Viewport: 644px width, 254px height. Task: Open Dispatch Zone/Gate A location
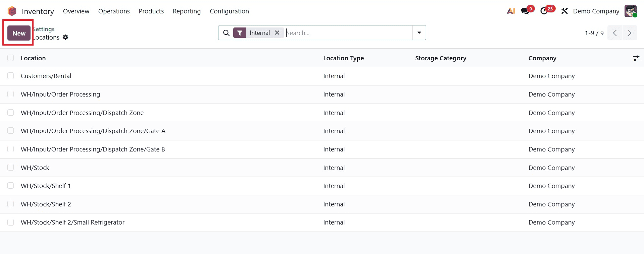tap(93, 131)
